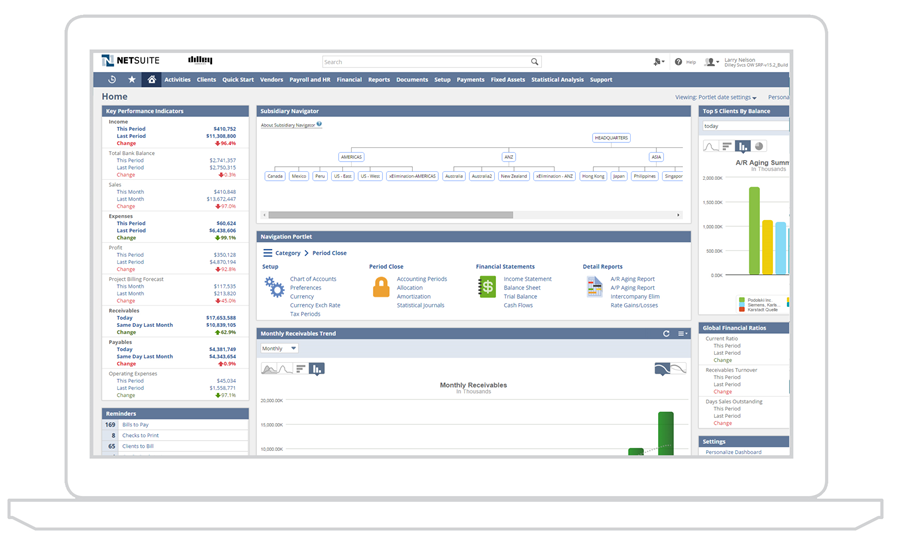Open the Shortcuts star icon
This screenshot has width=900, height=550.
coord(131,80)
